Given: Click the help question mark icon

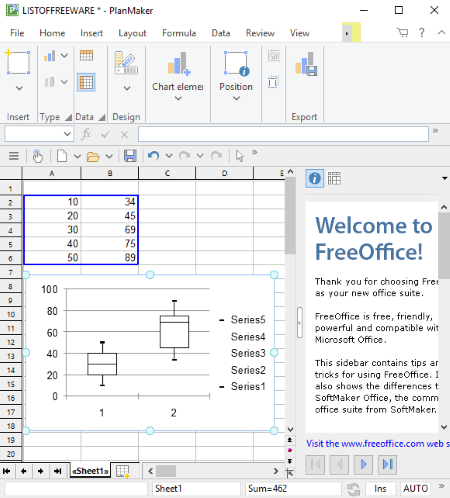Looking at the screenshot, I should click(x=422, y=33).
